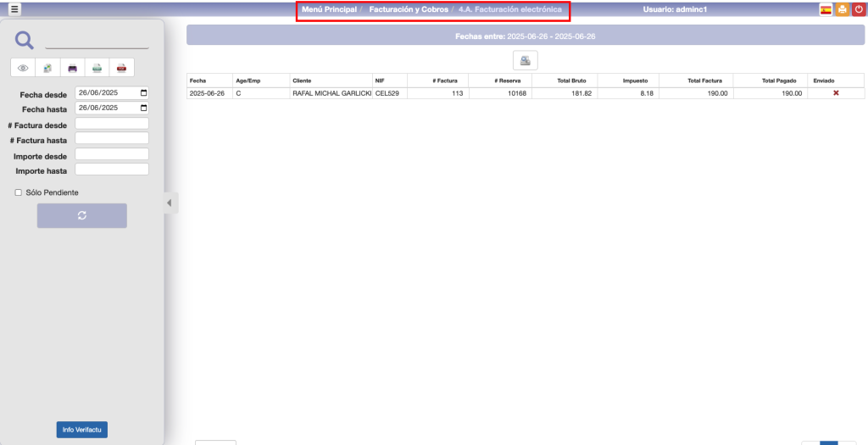Click the # Factura desde input field
The width and height of the screenshot is (868, 445).
pos(112,124)
